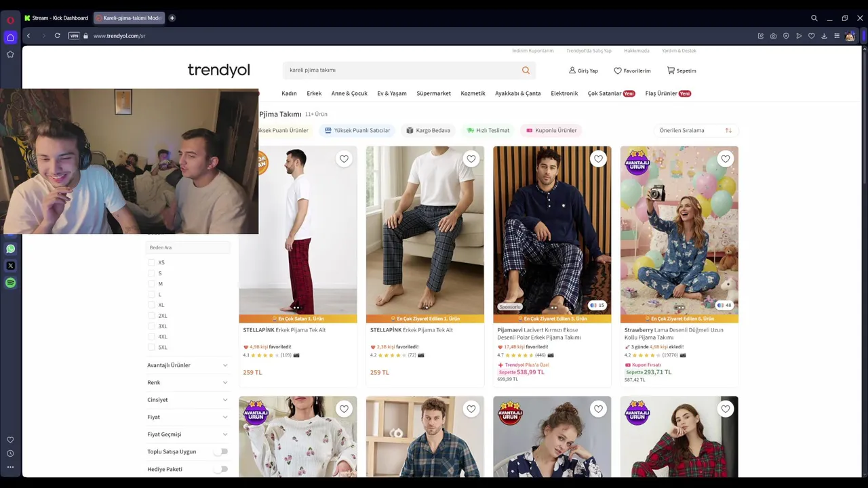868x488 pixels.
Task: Open WhatsApp from the browser sidebar
Action: click(x=10, y=249)
